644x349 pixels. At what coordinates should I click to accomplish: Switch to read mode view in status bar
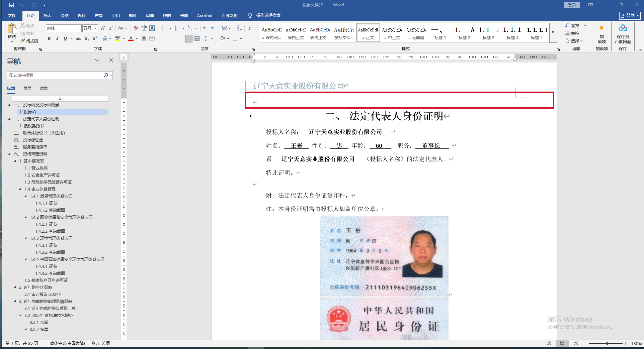(549, 343)
